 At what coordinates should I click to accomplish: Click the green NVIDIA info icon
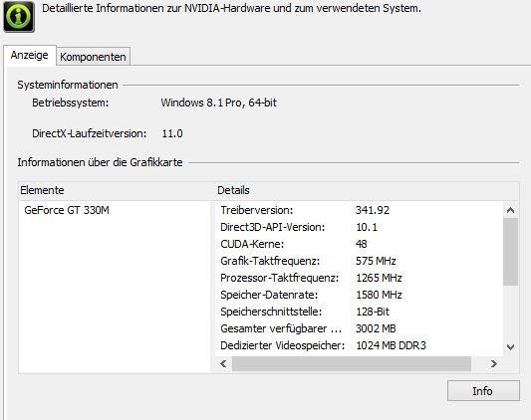(19, 17)
